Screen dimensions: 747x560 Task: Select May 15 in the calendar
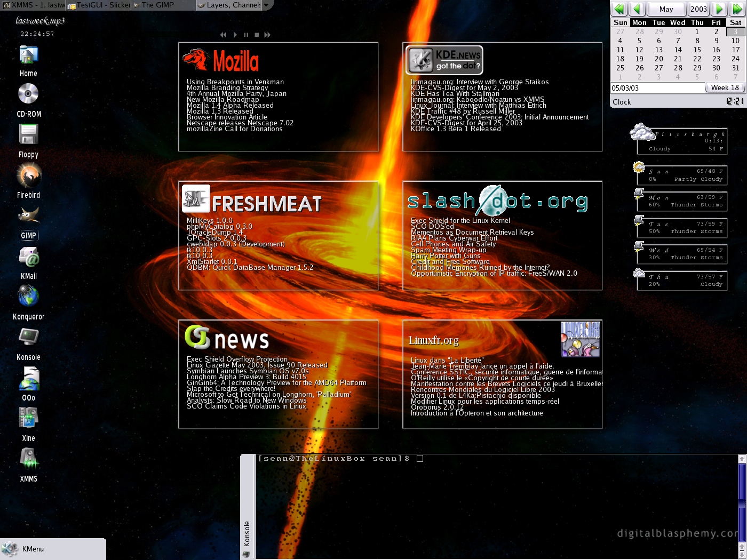[x=697, y=50]
